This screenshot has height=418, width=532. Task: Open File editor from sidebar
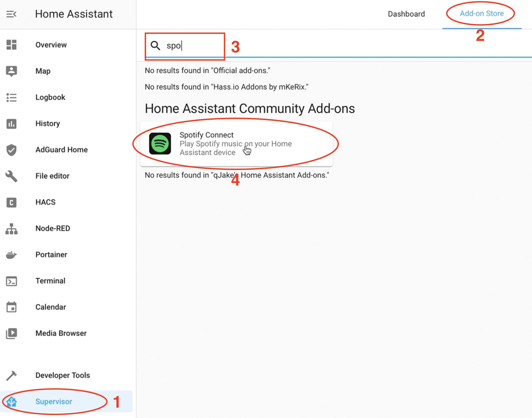pos(66,176)
